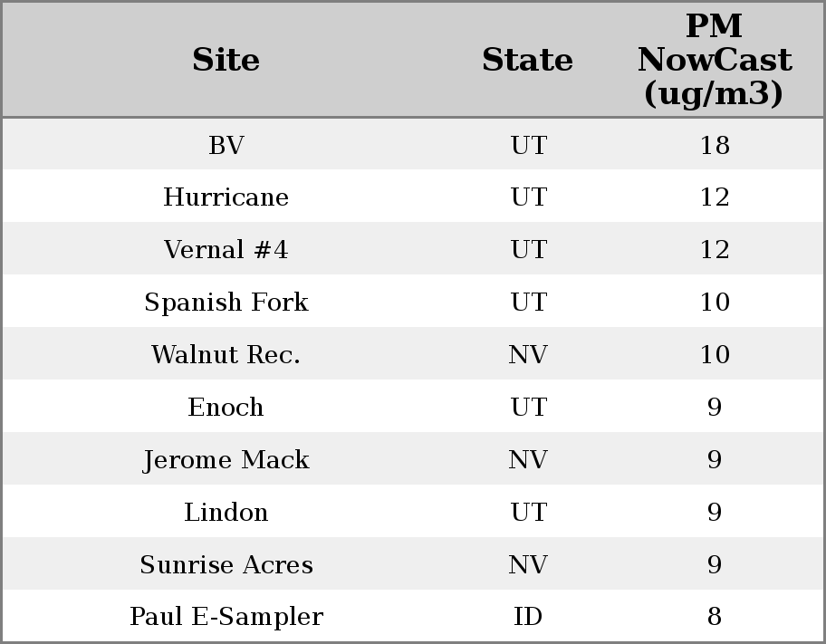Viewport: 826px width, 644px height.
Task: Click the Jerome Mack site name
Action: pyautogui.click(x=226, y=460)
